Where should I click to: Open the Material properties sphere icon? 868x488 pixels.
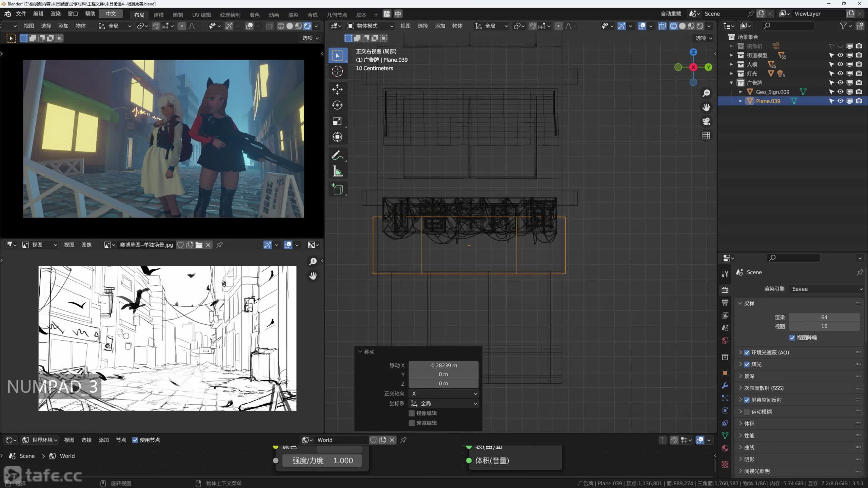click(725, 448)
